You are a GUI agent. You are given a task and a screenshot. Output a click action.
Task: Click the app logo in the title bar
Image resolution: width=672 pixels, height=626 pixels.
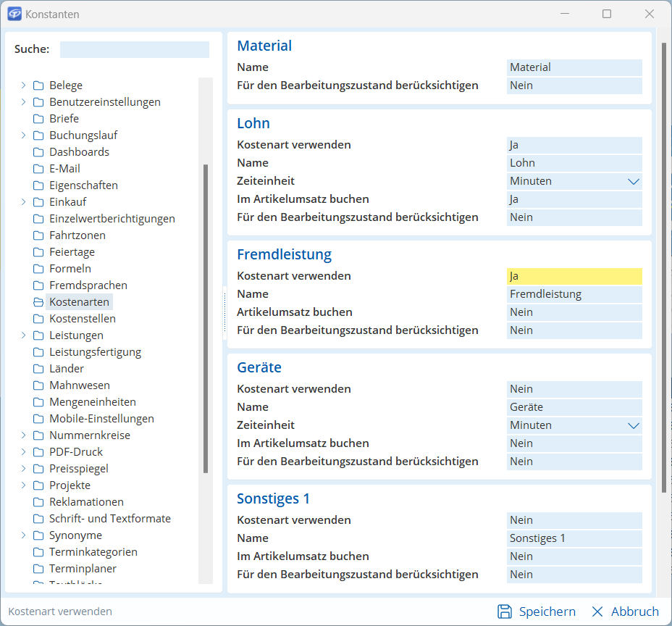pyautogui.click(x=14, y=14)
